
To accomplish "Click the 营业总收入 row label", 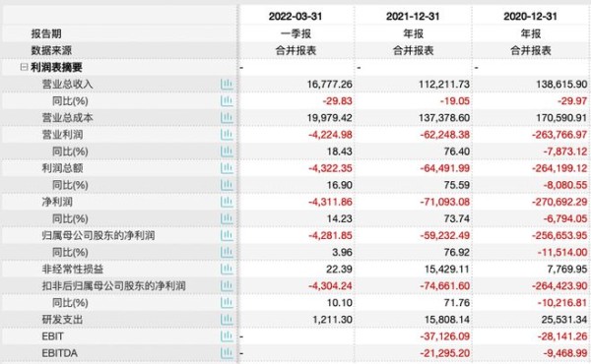I will pos(67,85).
